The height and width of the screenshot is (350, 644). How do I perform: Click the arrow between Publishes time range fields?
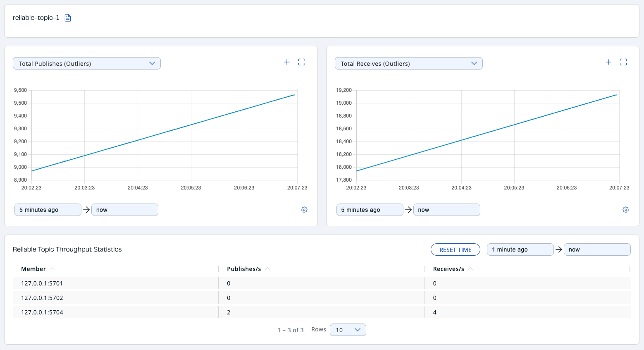tap(86, 210)
